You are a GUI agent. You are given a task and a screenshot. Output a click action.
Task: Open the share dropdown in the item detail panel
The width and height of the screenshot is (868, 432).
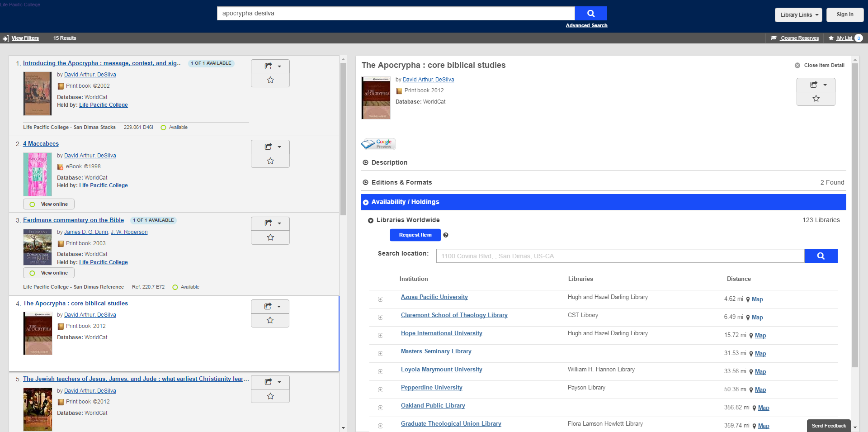pyautogui.click(x=816, y=85)
